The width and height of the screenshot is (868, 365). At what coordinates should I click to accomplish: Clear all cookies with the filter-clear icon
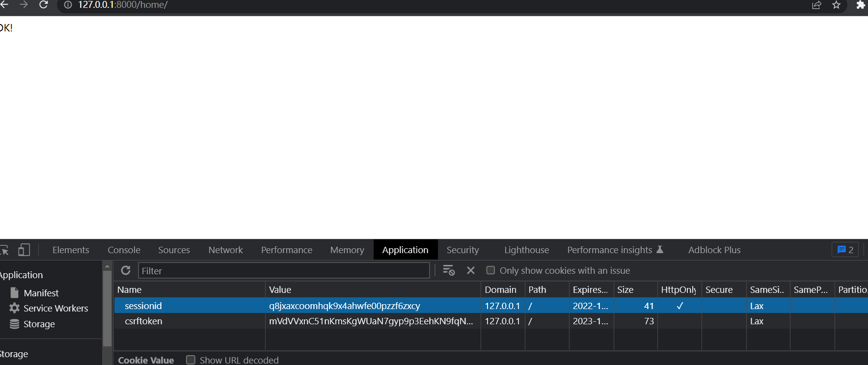(x=449, y=270)
